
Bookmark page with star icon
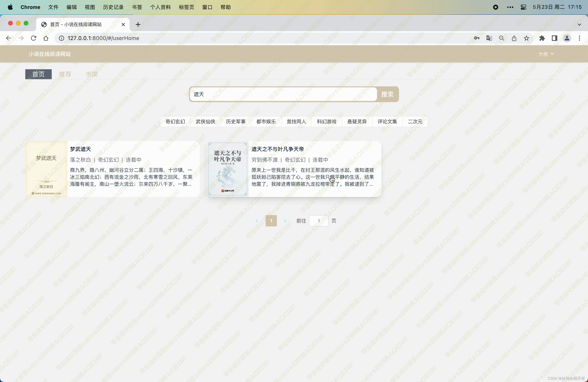(527, 38)
